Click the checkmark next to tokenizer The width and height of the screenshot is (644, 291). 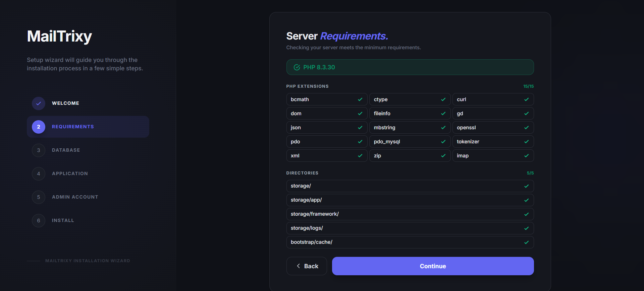[527, 142]
